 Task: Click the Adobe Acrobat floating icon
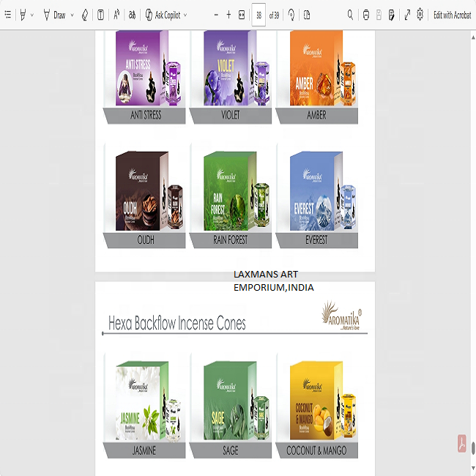[462, 444]
